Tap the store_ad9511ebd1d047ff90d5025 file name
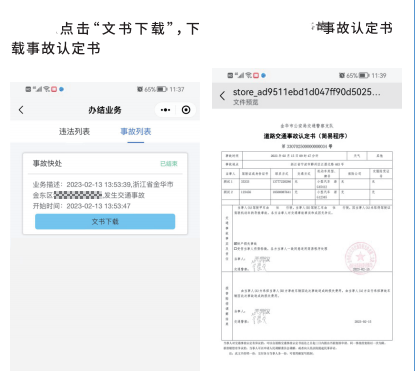Image resolution: width=415 pixels, height=371 pixels. click(306, 92)
